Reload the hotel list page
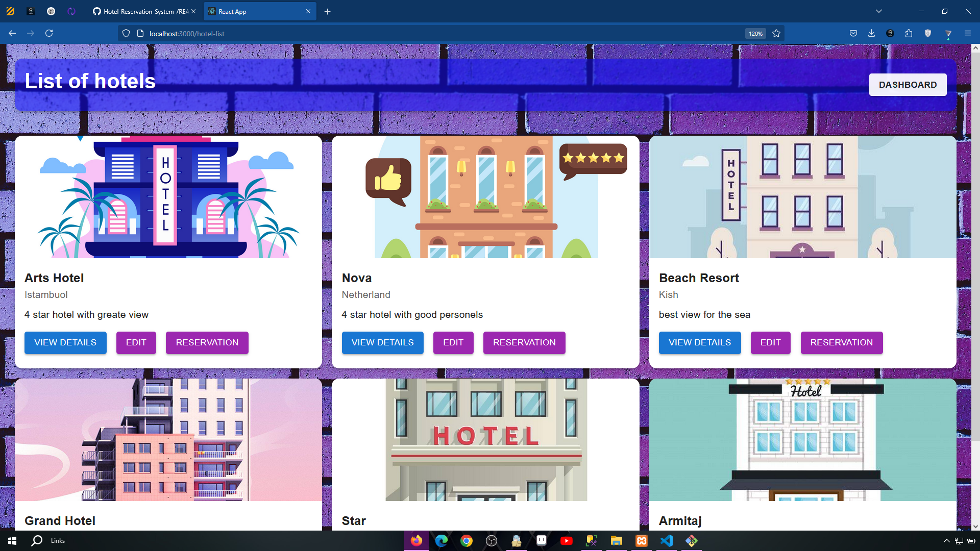Screen dimensions: 980x551 pos(49,33)
